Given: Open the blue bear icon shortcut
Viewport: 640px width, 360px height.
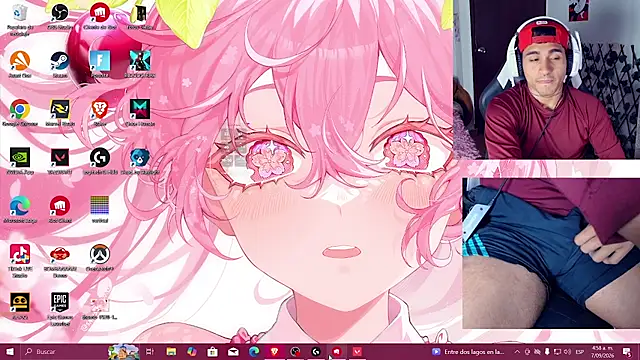Looking at the screenshot, I should pyautogui.click(x=140, y=161).
